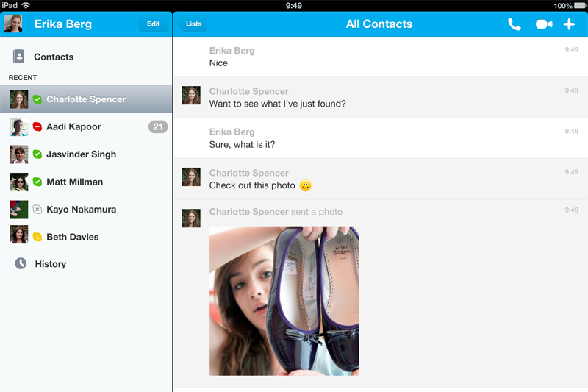Tap the All Contacts title

[379, 24]
